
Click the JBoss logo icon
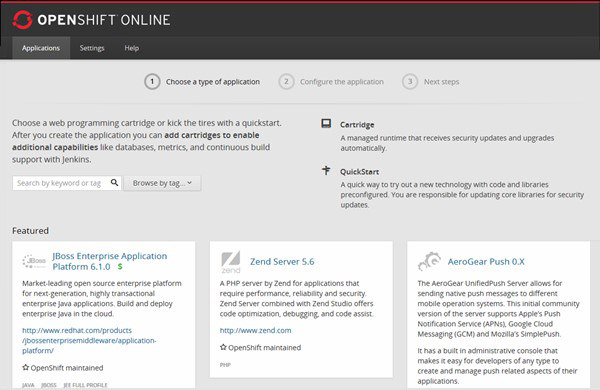34,261
